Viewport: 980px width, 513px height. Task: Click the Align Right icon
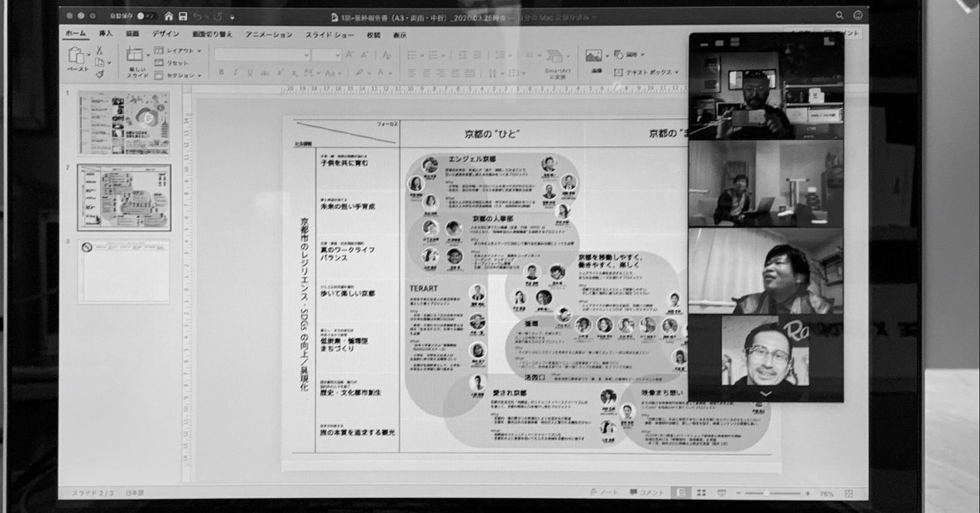click(x=441, y=73)
